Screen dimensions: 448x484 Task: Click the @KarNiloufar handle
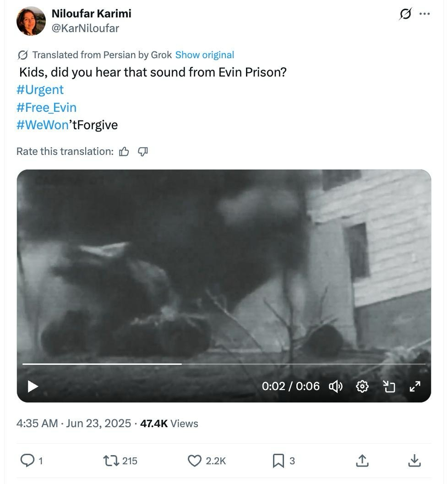coord(85,28)
